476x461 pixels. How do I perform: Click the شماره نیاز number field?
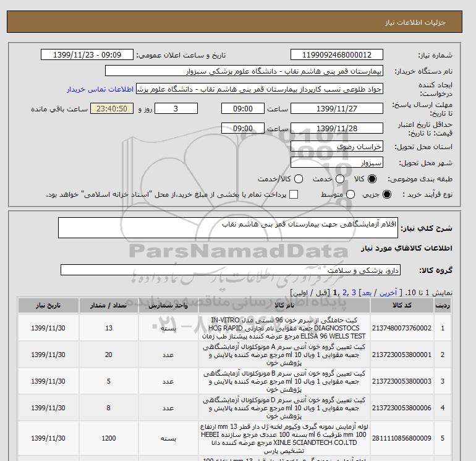(x=337, y=54)
